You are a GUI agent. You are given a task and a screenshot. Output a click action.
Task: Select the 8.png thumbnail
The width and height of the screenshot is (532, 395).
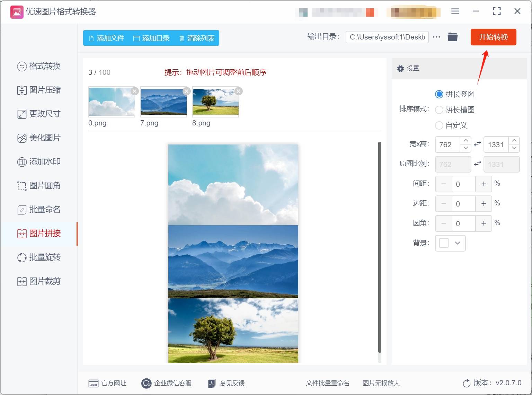tap(215, 102)
